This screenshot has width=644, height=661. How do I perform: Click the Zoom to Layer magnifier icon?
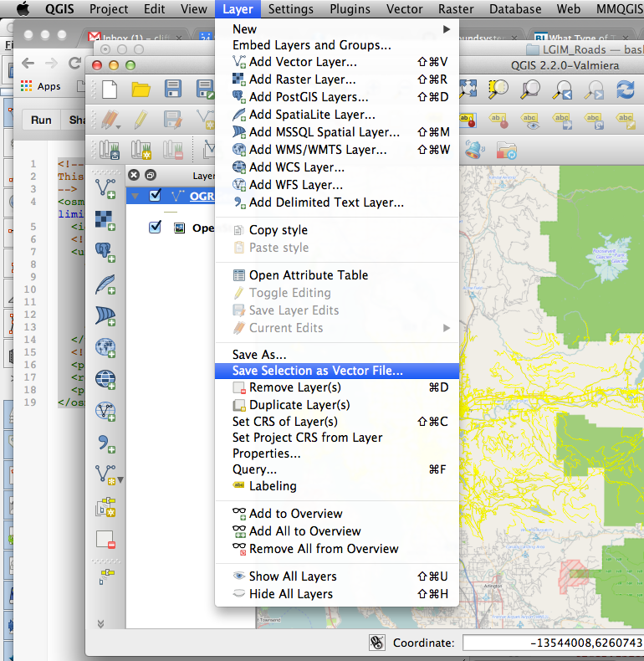(530, 90)
